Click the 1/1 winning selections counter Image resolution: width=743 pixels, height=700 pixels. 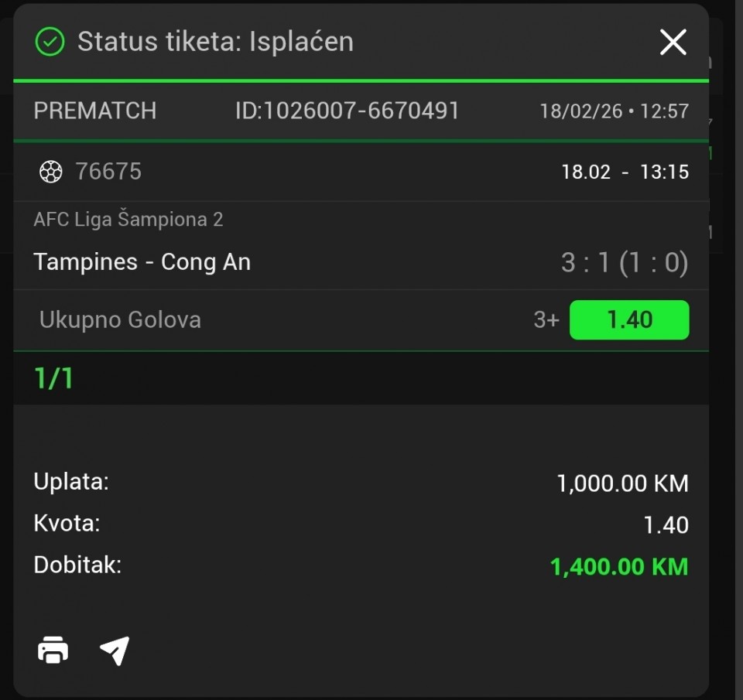53,379
